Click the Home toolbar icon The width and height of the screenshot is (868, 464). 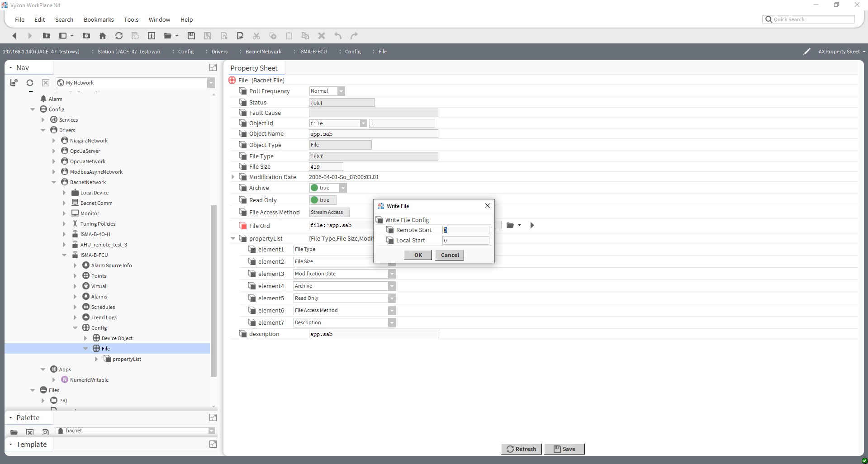(103, 36)
